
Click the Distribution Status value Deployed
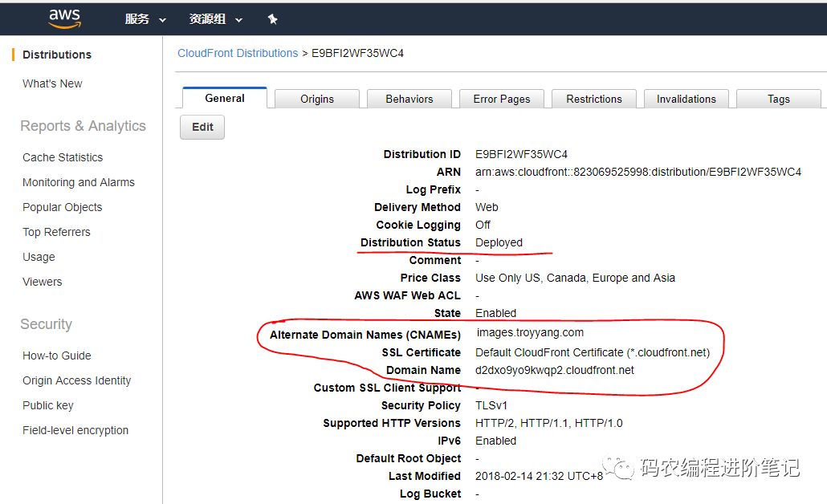(x=499, y=242)
